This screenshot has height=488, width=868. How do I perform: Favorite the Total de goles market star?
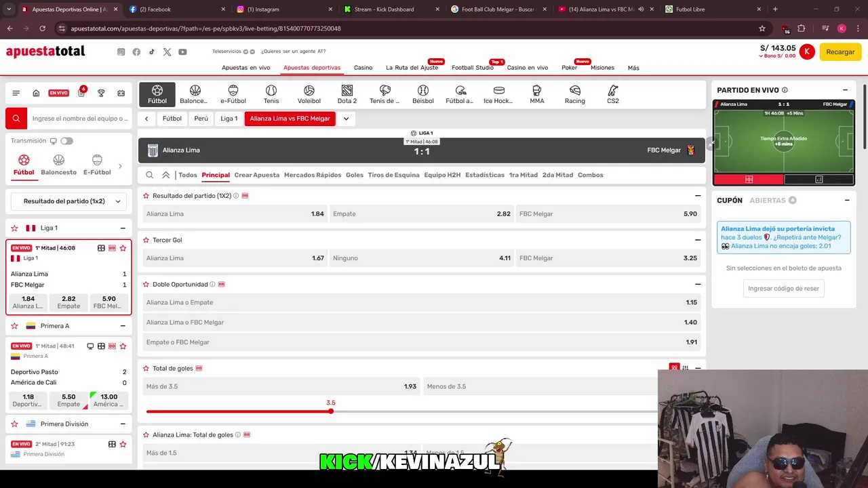(146, 369)
